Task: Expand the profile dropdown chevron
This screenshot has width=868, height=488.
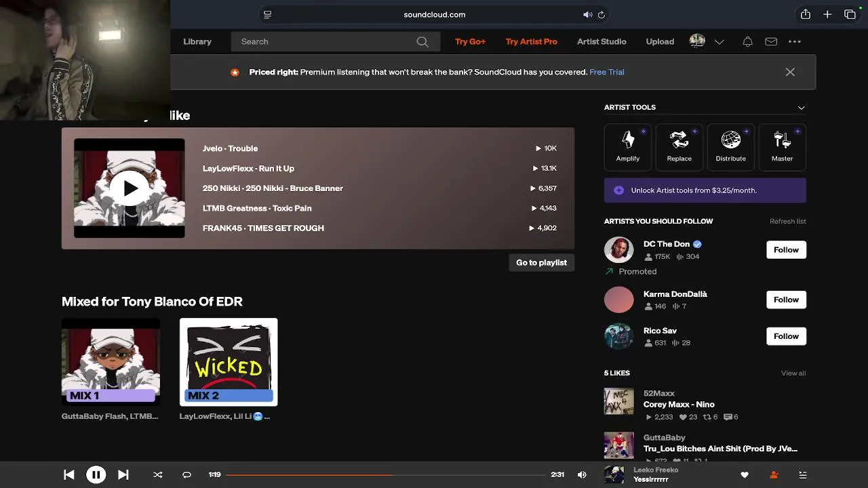Action: pyautogui.click(x=719, y=42)
